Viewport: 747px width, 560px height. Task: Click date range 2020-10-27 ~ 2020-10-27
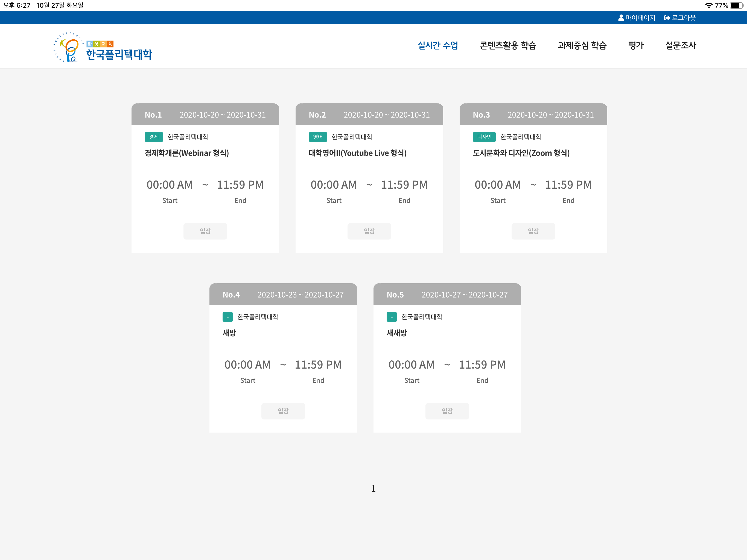[465, 295]
